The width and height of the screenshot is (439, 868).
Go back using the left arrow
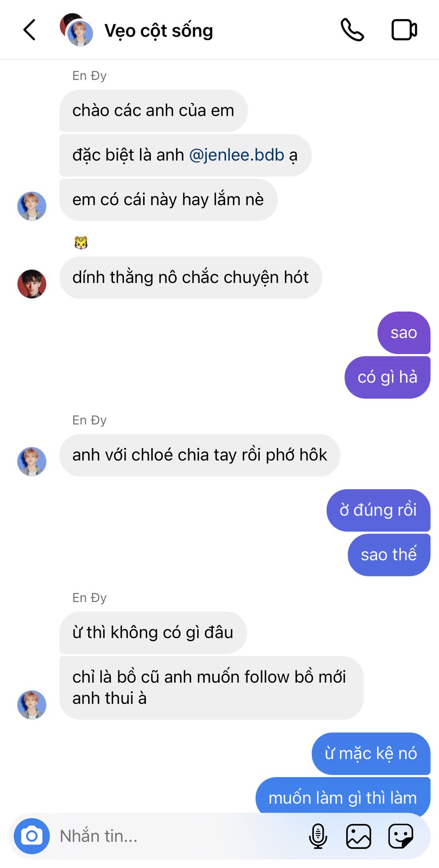pyautogui.click(x=29, y=30)
